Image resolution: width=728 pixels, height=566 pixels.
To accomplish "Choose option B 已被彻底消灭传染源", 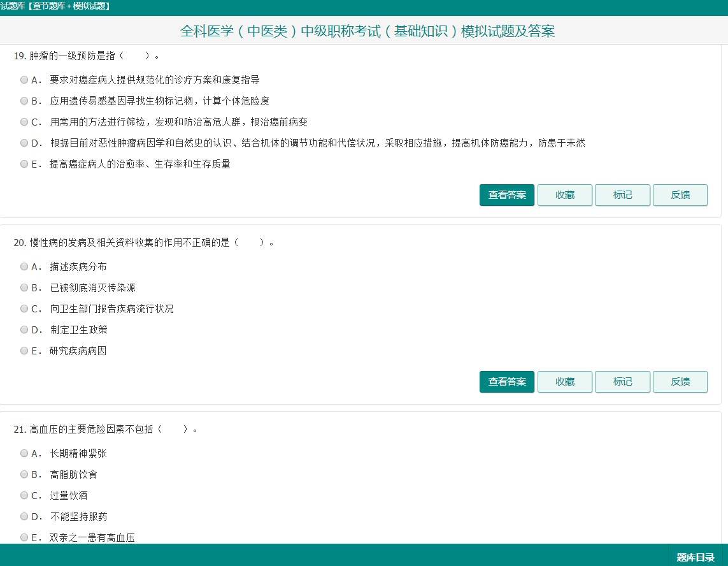I will [24, 287].
